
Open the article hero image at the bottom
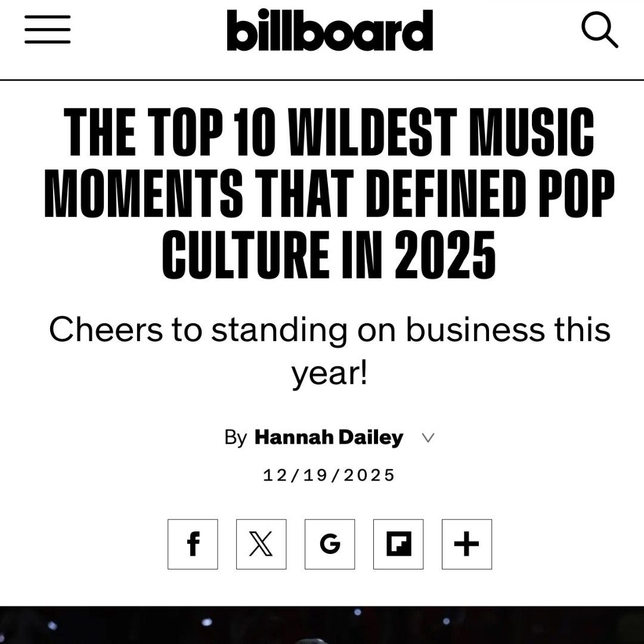[x=322, y=625]
